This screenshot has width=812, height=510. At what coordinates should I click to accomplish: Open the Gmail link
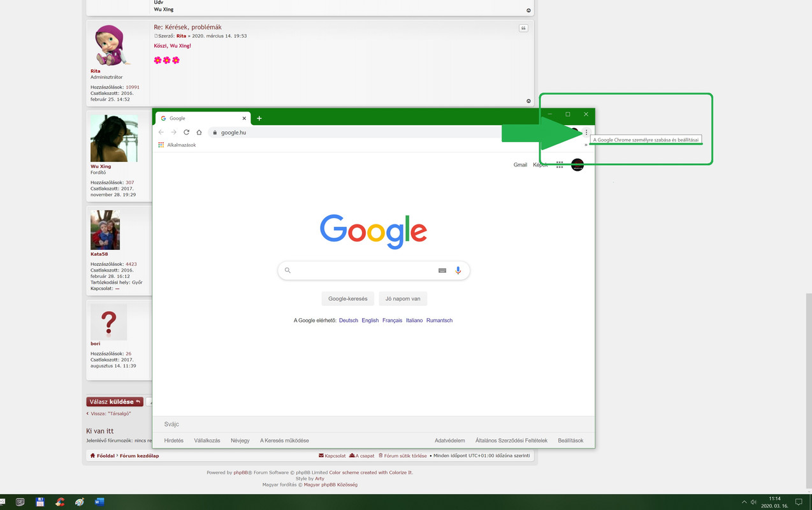click(x=520, y=164)
